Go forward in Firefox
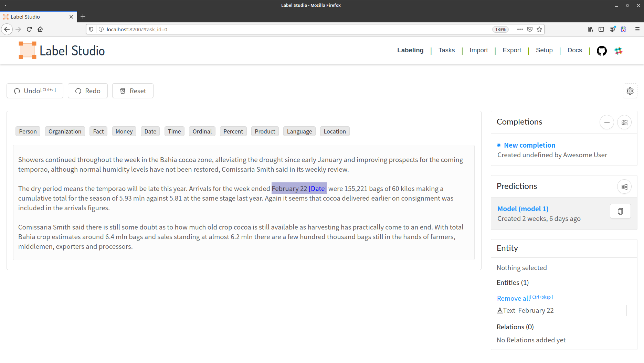This screenshot has width=644, height=363. tap(18, 29)
